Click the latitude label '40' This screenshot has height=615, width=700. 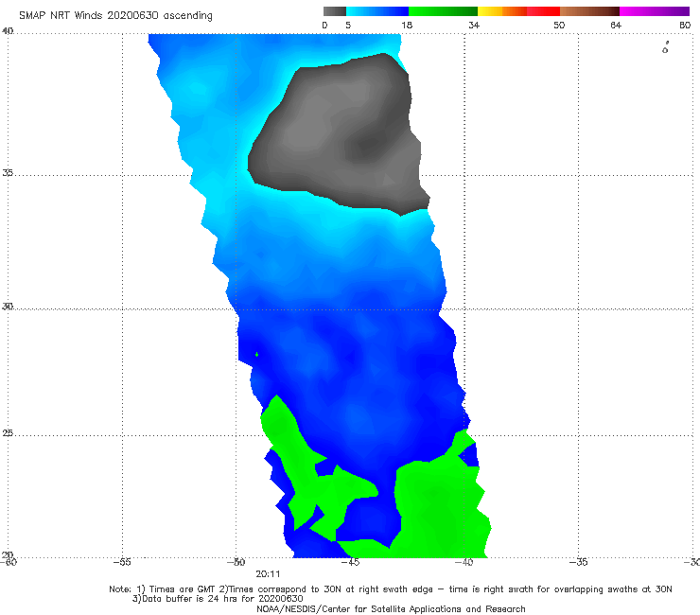coord(8,31)
